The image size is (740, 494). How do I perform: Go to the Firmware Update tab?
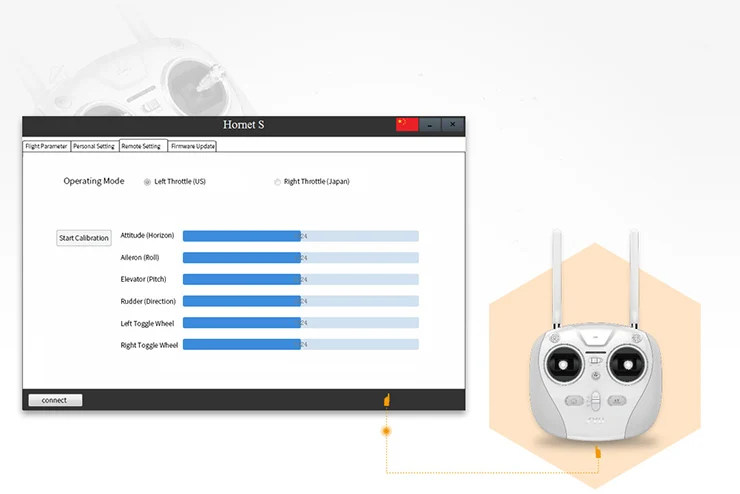(x=193, y=146)
